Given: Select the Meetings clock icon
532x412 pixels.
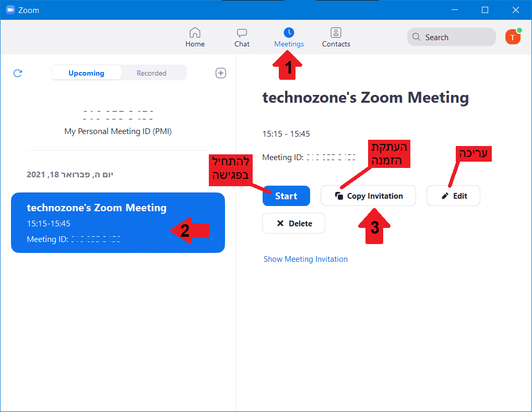Looking at the screenshot, I should [289, 33].
